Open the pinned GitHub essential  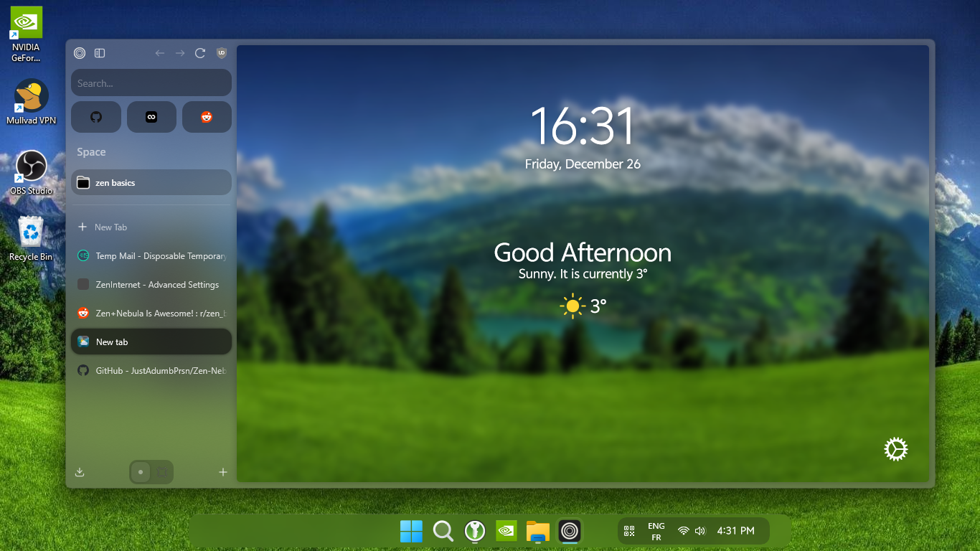click(x=95, y=117)
